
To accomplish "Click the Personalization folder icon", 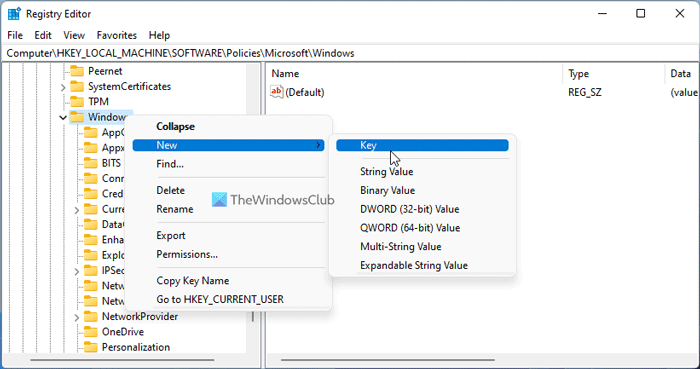I will pyautogui.click(x=91, y=347).
